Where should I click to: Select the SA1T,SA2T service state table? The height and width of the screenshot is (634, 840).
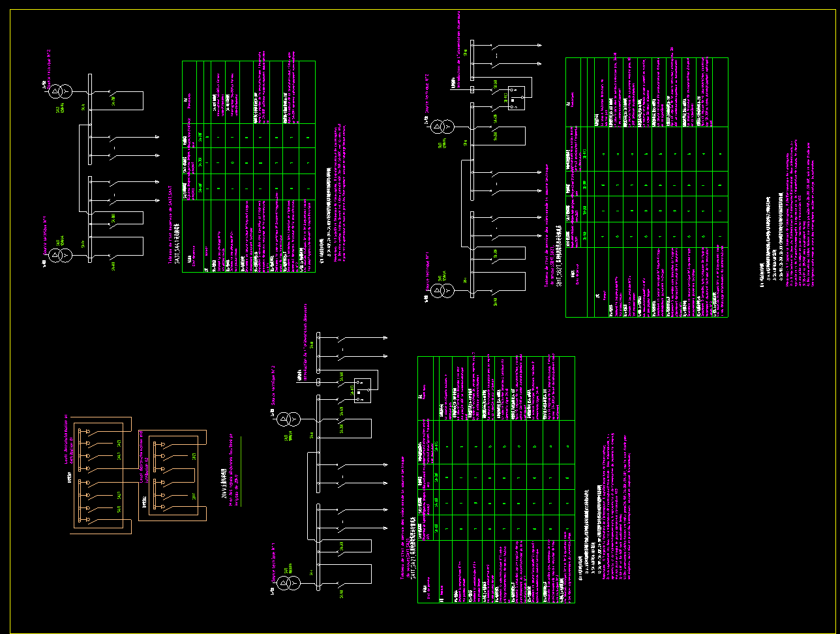point(496,479)
